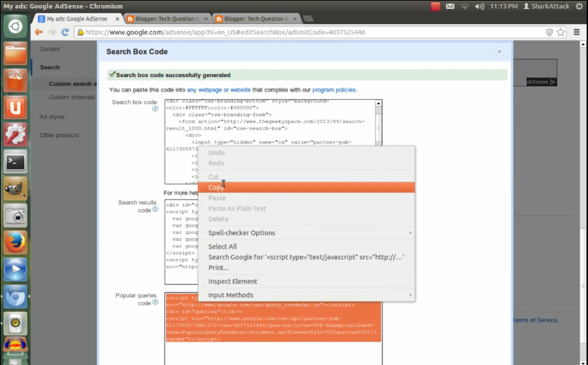The width and height of the screenshot is (588, 365).
Task: Close the Search Box Code dialog
Action: (x=499, y=52)
